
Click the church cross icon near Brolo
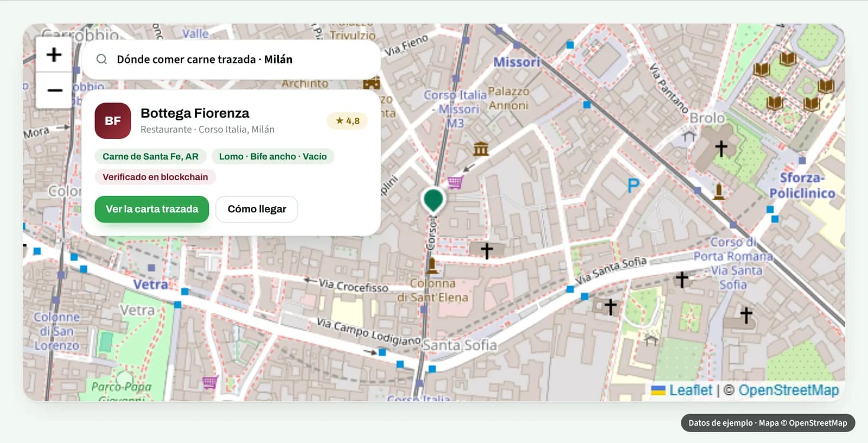[x=721, y=148]
